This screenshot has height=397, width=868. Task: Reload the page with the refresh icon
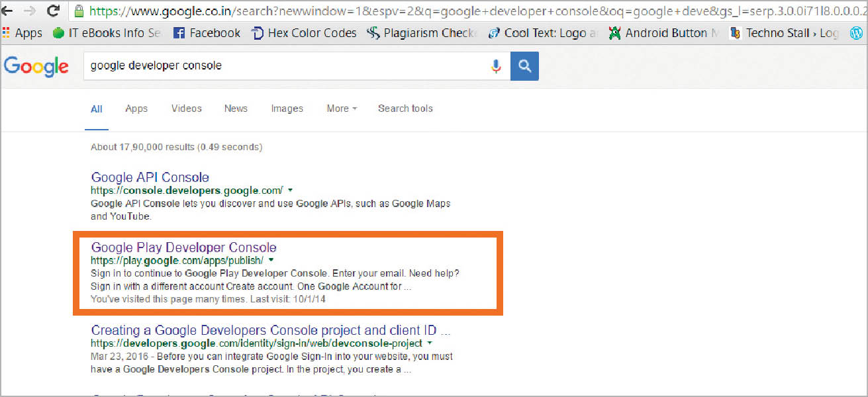coord(54,11)
